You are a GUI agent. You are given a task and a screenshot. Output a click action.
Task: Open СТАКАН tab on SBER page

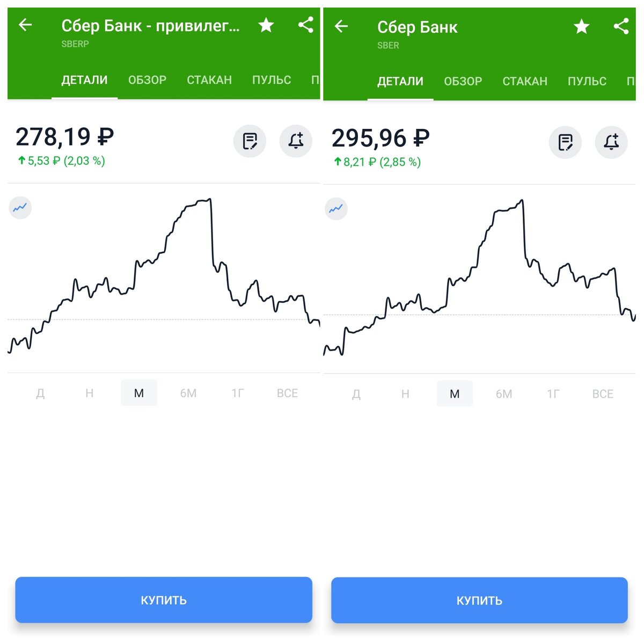point(525,82)
